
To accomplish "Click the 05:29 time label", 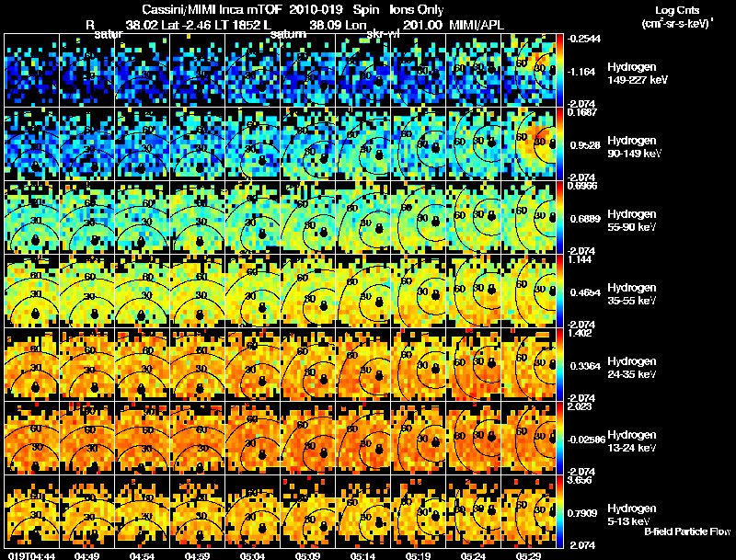I will pos(528,556).
